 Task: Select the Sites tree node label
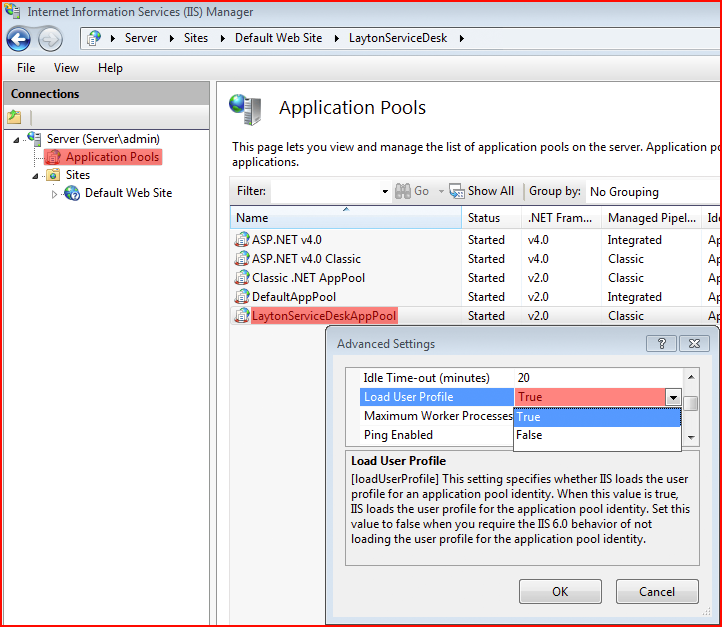point(78,175)
